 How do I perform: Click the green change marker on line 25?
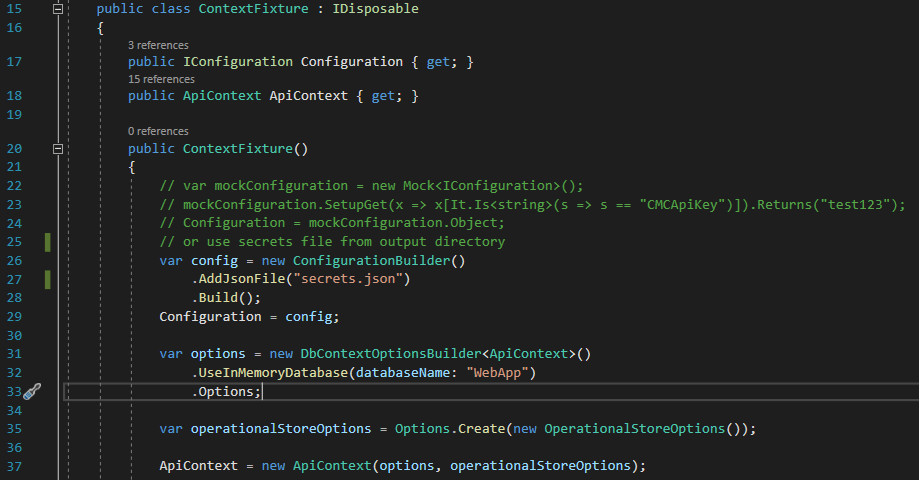tap(47, 242)
